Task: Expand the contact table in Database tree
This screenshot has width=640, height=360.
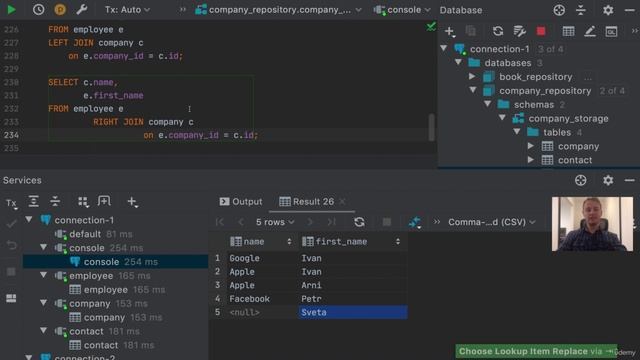Action: tap(531, 160)
